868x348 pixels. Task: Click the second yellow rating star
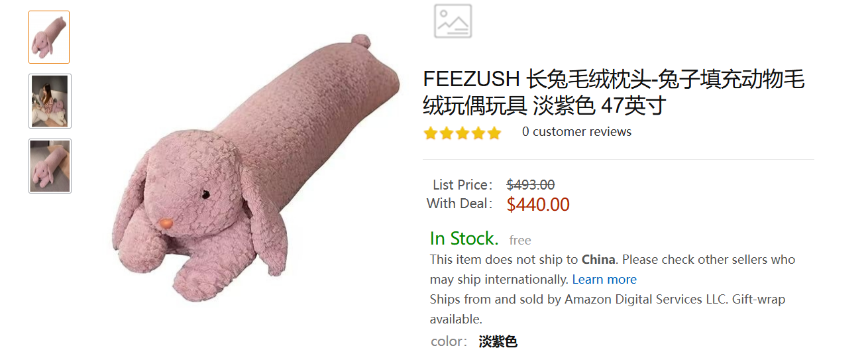(x=447, y=133)
